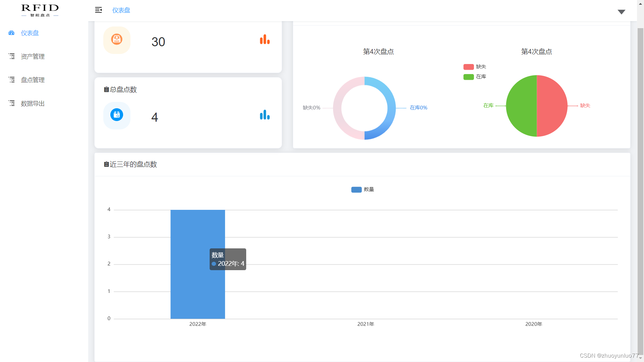Select 仪表盘 in the sidebar menu
The image size is (644, 362).
pyautogui.click(x=30, y=33)
